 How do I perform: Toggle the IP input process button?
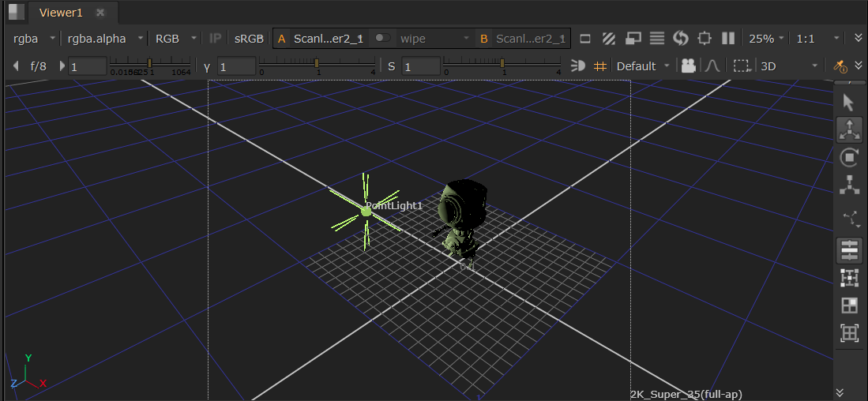[215, 38]
